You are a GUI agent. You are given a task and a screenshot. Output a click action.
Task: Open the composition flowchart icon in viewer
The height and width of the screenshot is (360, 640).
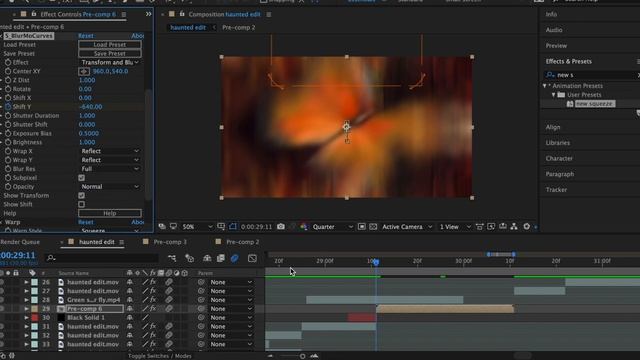pyautogui.click(x=514, y=227)
